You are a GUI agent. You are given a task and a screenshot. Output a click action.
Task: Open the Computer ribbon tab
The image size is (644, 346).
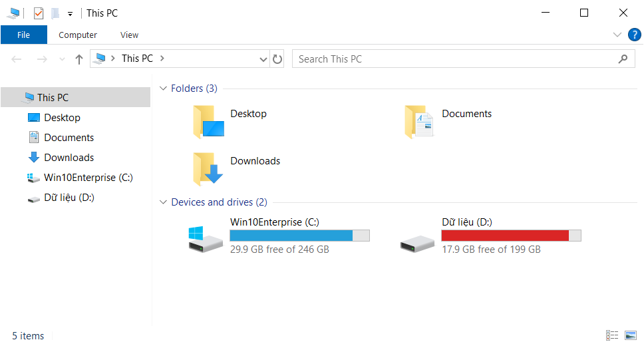78,35
